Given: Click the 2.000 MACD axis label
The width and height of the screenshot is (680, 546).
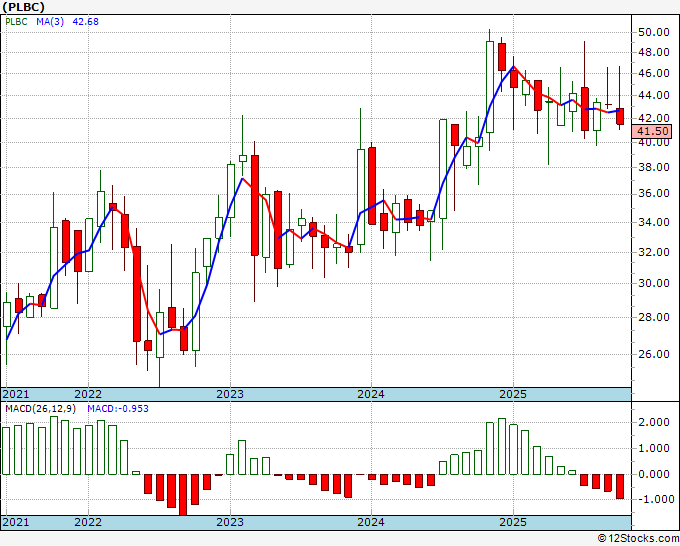Looking at the screenshot, I should pyautogui.click(x=653, y=422).
